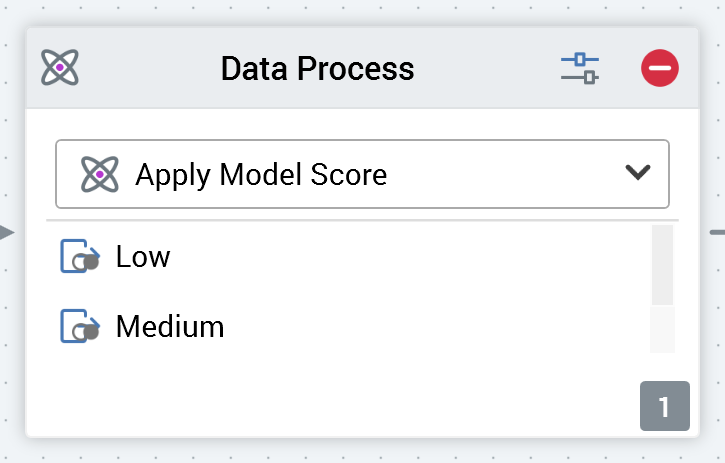Image resolution: width=725 pixels, height=463 pixels.
Task: Click the divider line under the dropdown
Action: 362,219
